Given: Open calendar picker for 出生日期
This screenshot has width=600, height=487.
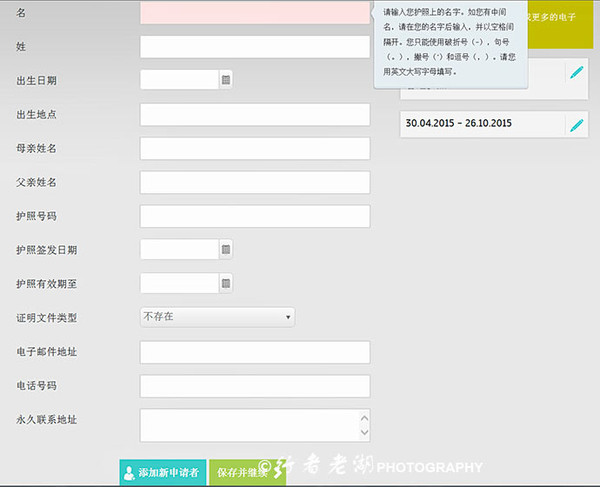Looking at the screenshot, I should click(x=226, y=80).
